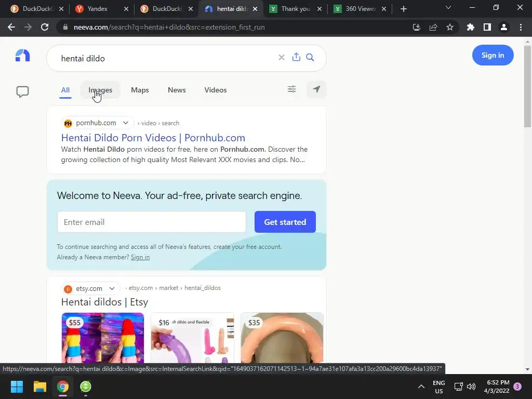Open the $55 Etsy product thumbnail
Image resolution: width=532 pixels, height=399 pixels.
(103, 338)
